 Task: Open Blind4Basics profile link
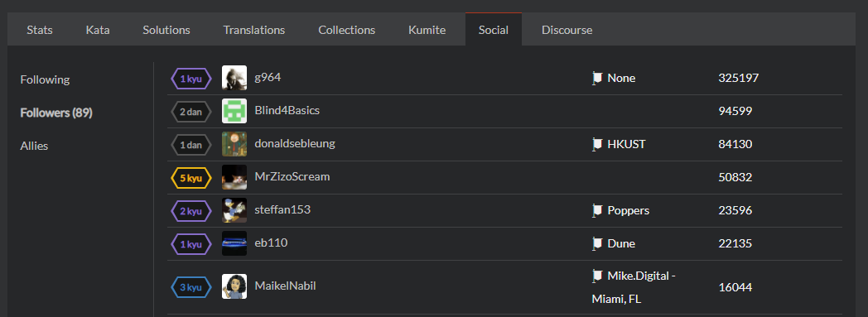tap(287, 111)
